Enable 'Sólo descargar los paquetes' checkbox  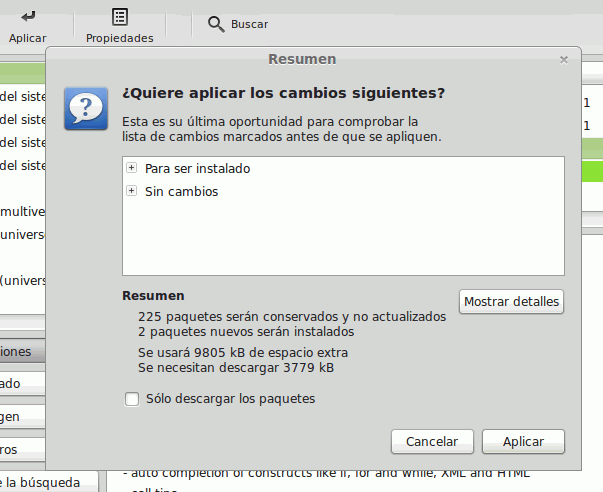point(131,399)
